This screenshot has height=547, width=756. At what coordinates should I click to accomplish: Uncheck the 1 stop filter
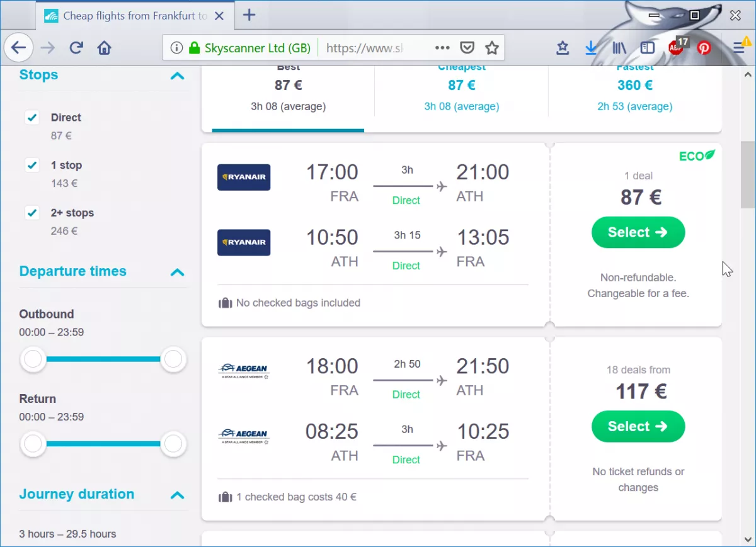tap(32, 165)
